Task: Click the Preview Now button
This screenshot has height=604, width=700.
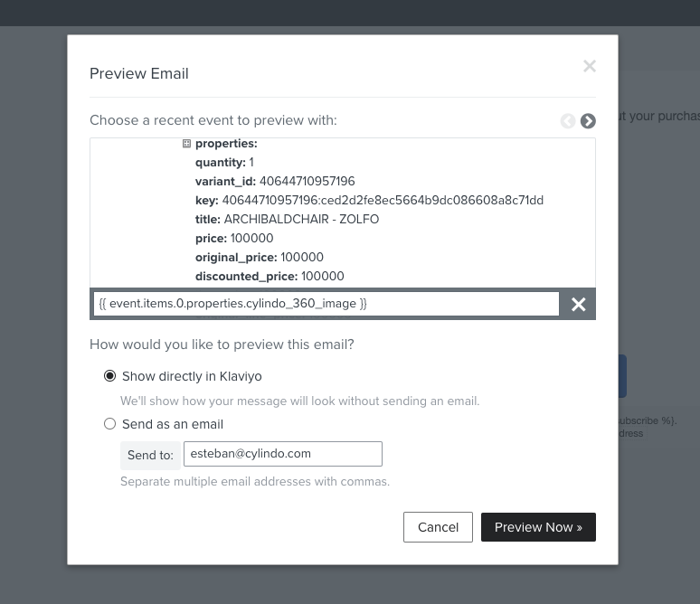Action: (538, 527)
